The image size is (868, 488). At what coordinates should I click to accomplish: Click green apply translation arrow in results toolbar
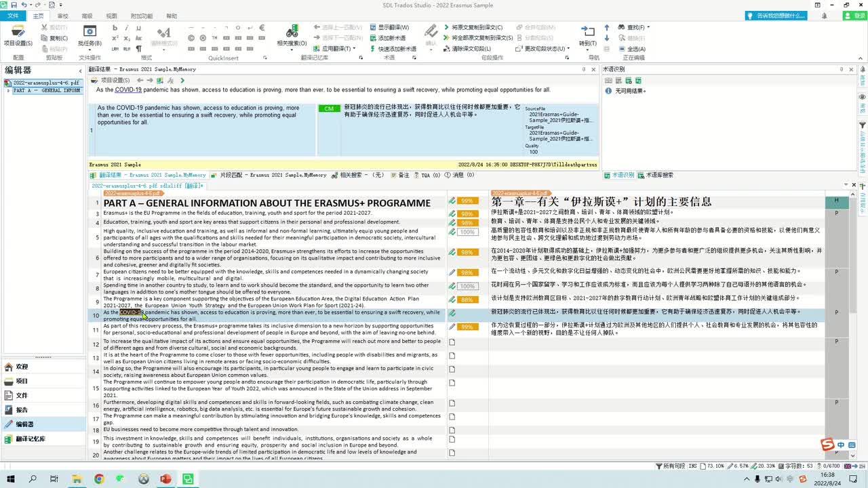(x=182, y=81)
